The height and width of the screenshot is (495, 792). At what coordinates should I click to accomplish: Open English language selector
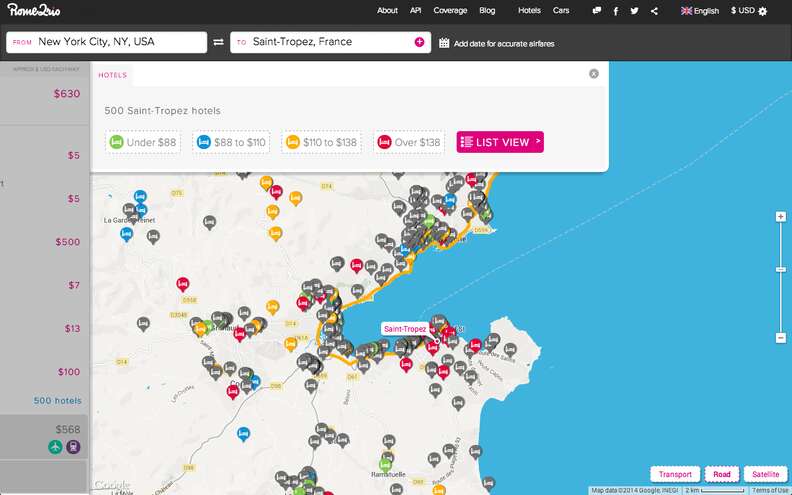tap(700, 11)
